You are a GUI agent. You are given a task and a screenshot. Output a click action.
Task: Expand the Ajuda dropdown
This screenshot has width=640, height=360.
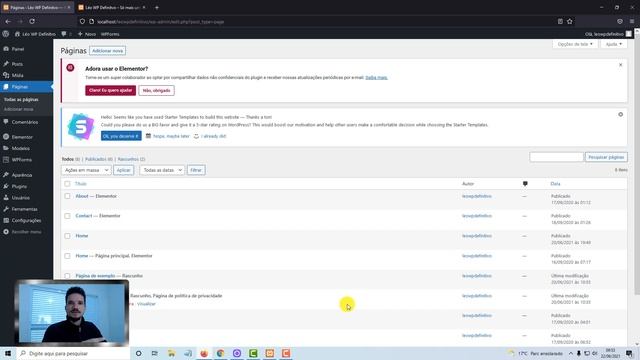click(613, 44)
